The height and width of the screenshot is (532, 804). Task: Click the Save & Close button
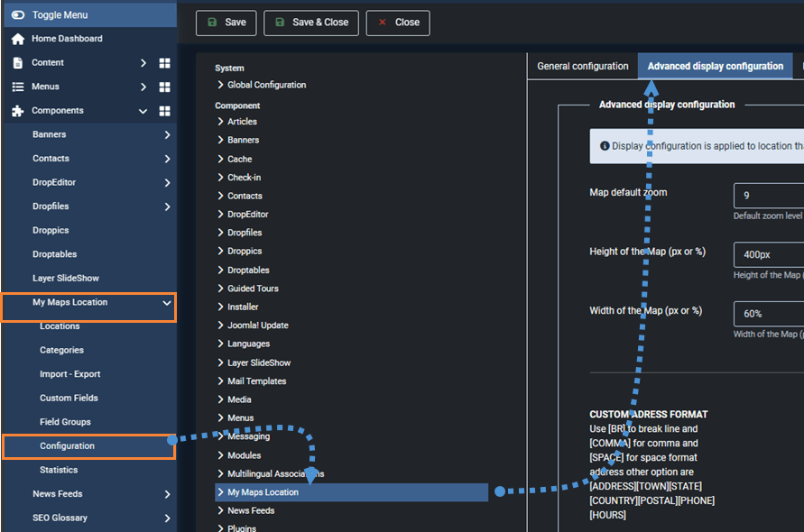[311, 23]
